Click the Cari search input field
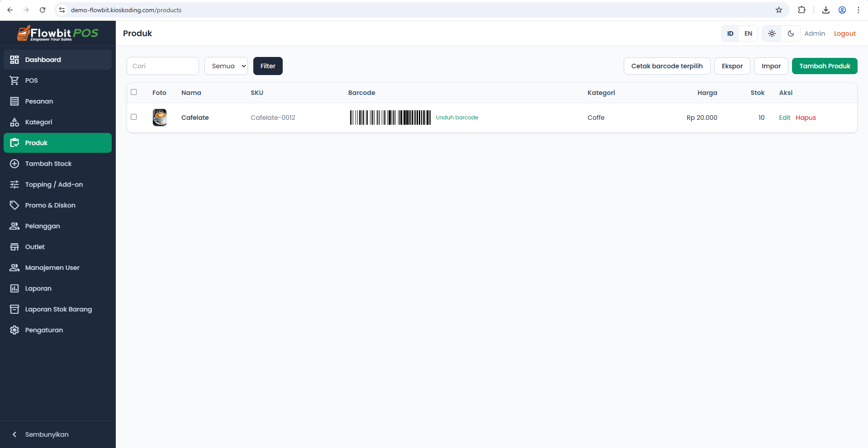Viewport: 868px width, 448px height. (x=162, y=66)
